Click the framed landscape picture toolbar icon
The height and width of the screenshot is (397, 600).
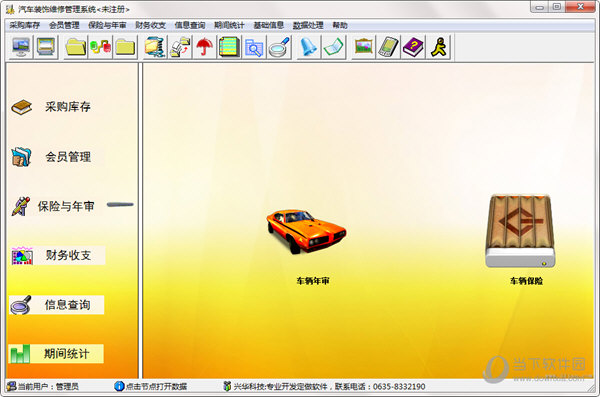click(x=363, y=47)
